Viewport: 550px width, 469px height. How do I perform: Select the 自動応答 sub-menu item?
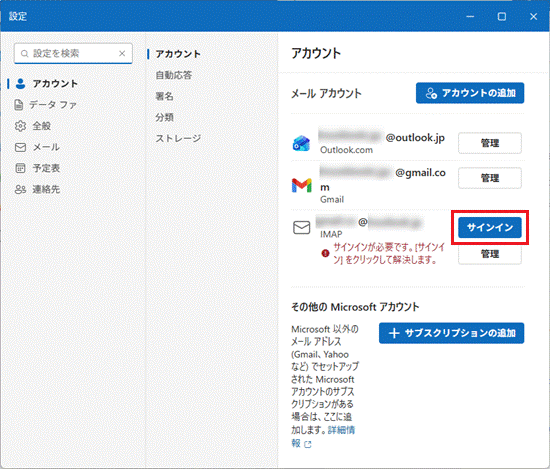[x=174, y=75]
